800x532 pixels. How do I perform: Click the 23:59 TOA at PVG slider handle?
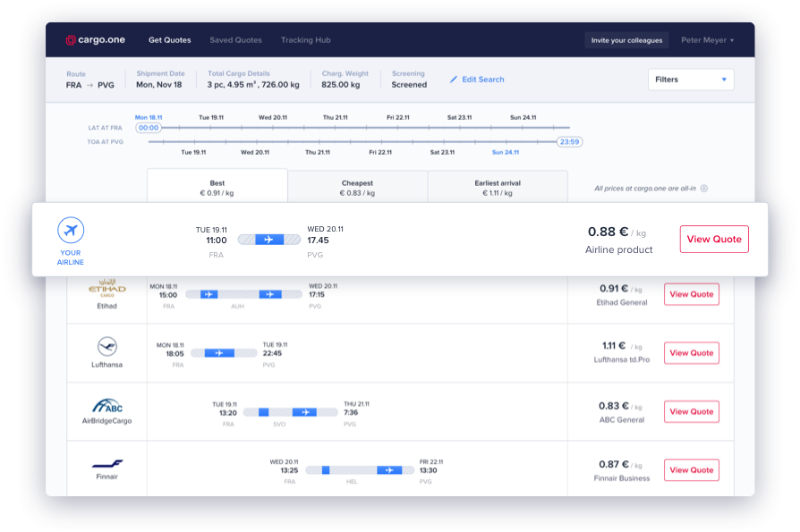[x=569, y=141]
